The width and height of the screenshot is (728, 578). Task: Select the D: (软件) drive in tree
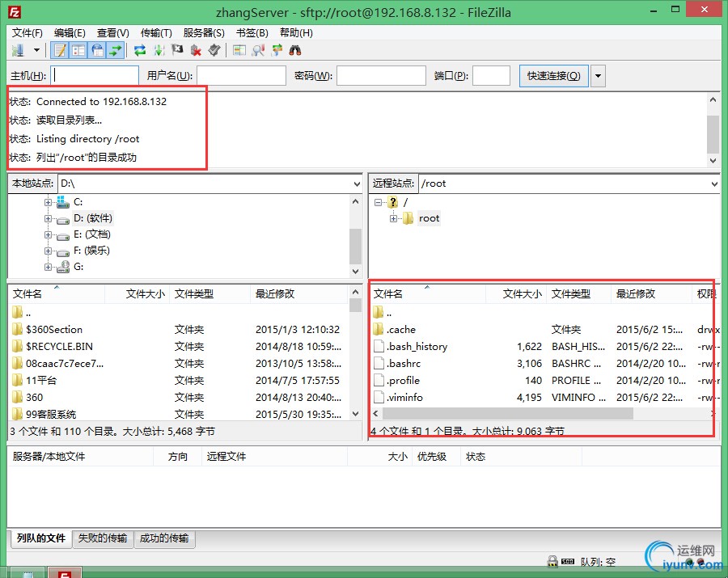tap(92, 218)
